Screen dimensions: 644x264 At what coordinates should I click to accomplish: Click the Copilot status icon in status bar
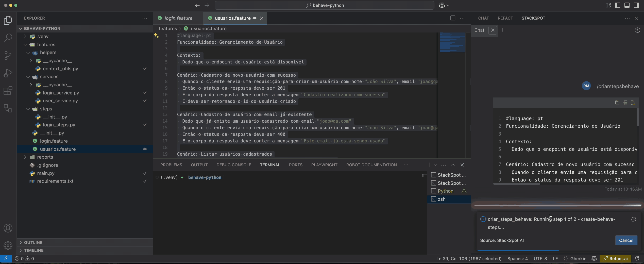pyautogui.click(x=594, y=258)
